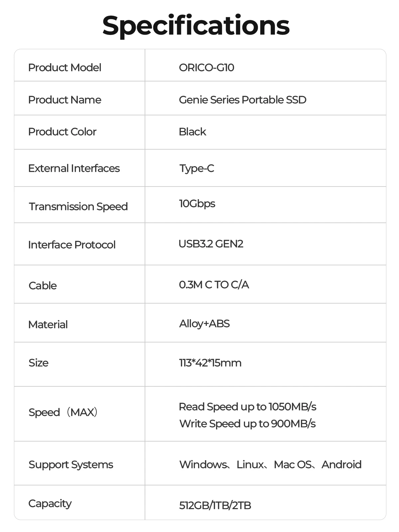Click the External Interfaces label
This screenshot has height=532, width=399.
coord(74,168)
